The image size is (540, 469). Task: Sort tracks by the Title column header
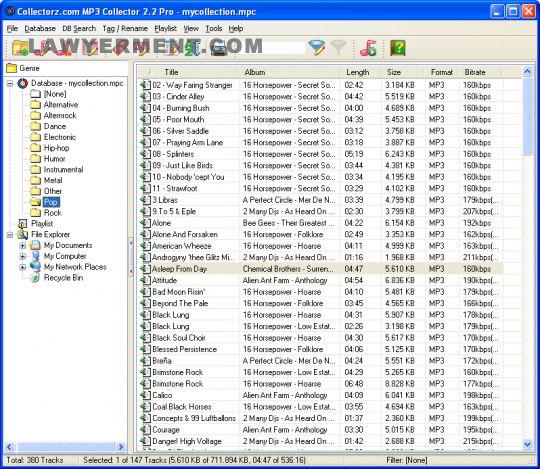188,72
